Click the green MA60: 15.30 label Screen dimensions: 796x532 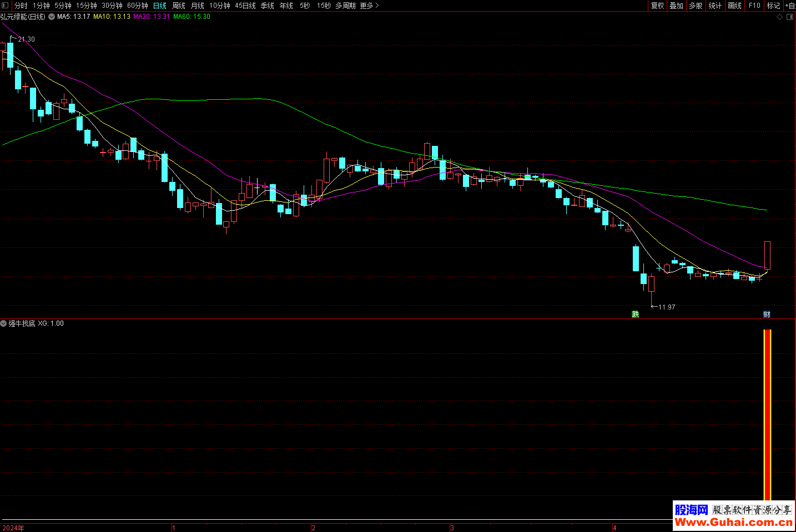pos(192,17)
